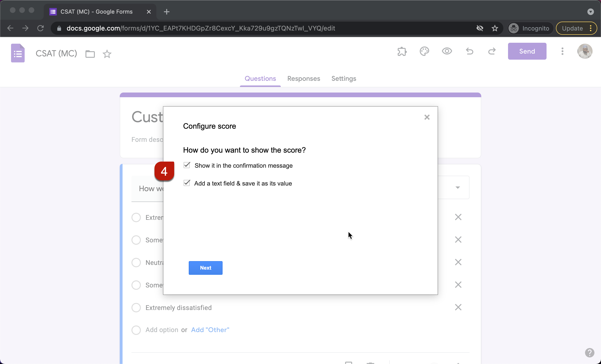Image resolution: width=601 pixels, height=364 pixels.
Task: Click the Undo icon
Action: click(x=470, y=51)
